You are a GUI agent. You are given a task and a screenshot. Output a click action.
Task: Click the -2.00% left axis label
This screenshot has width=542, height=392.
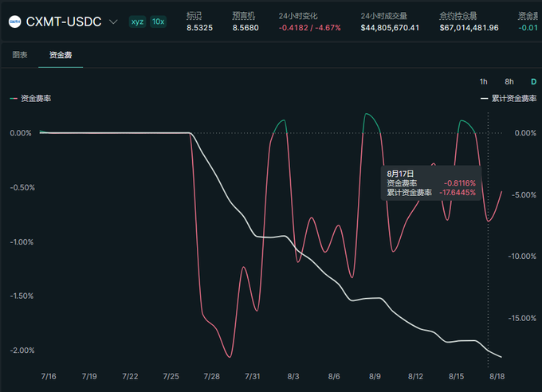22,351
